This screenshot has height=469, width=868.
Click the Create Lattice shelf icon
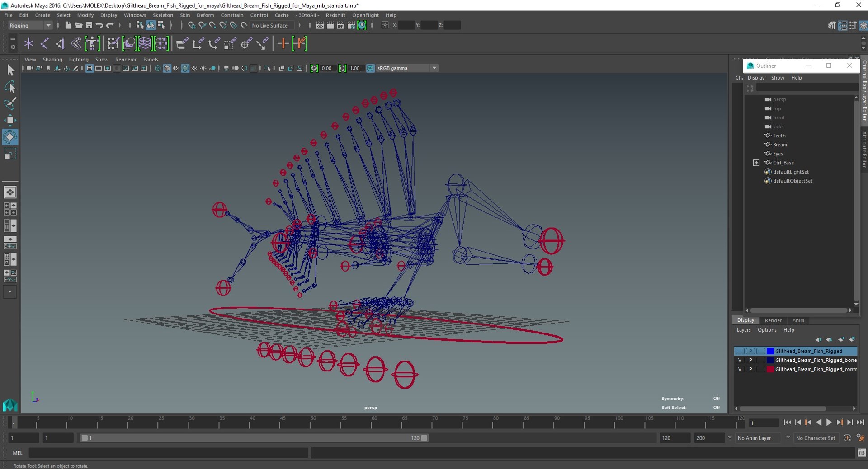(x=145, y=43)
